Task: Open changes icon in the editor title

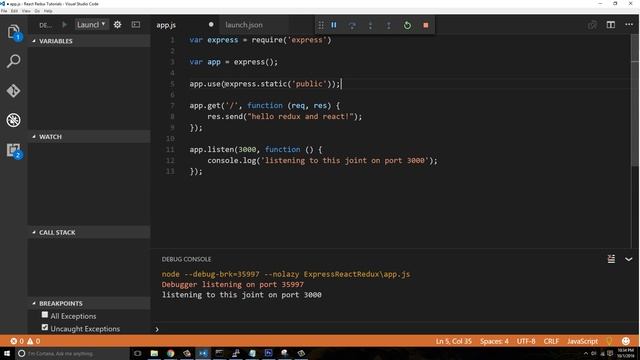Action: point(592,25)
